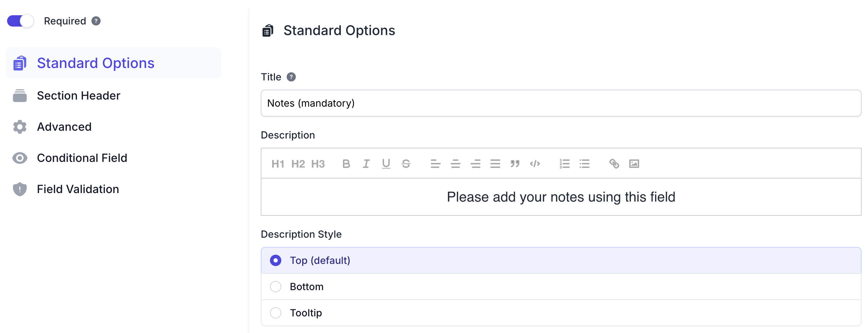Open Conditional Field settings
The width and height of the screenshot is (868, 333).
pyautogui.click(x=82, y=158)
